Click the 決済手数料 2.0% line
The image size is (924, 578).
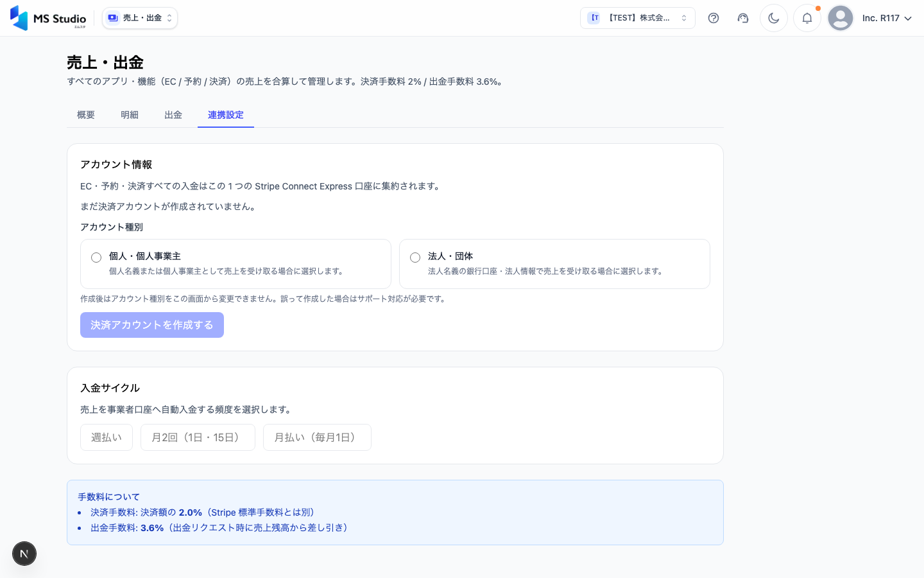pos(204,512)
